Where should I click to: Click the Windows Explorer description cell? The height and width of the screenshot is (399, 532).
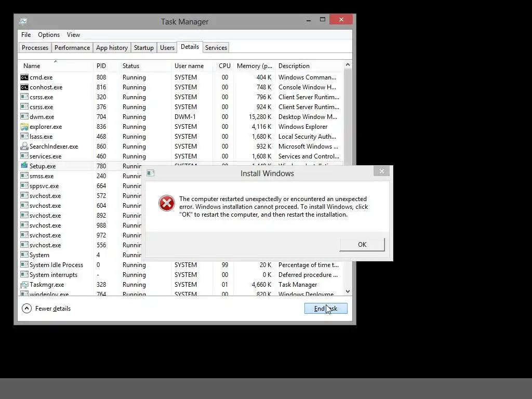coord(303,127)
